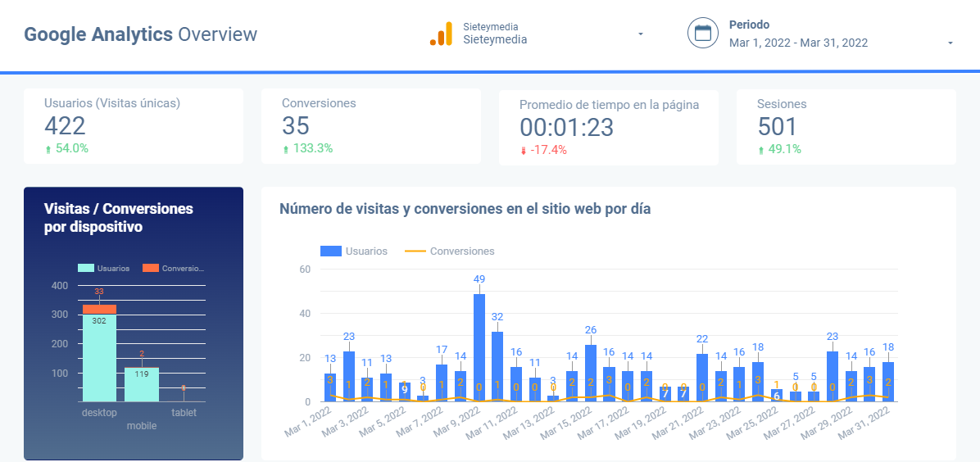
Task: Click the blue Usuarios legend swatch in daily chart
Action: [x=330, y=251]
